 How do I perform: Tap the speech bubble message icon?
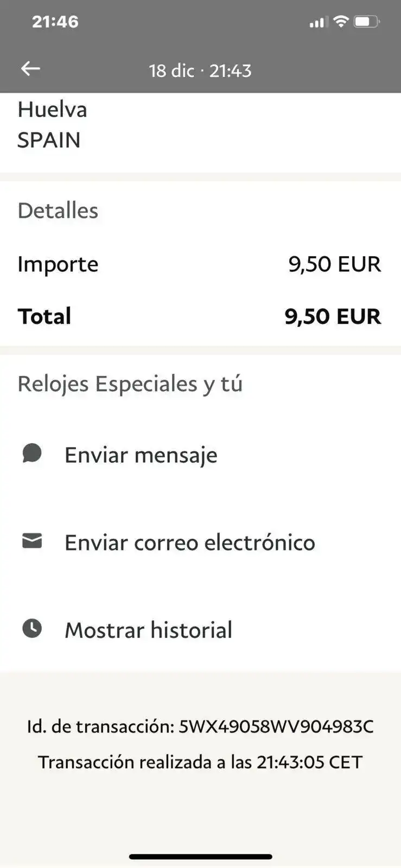(x=32, y=453)
